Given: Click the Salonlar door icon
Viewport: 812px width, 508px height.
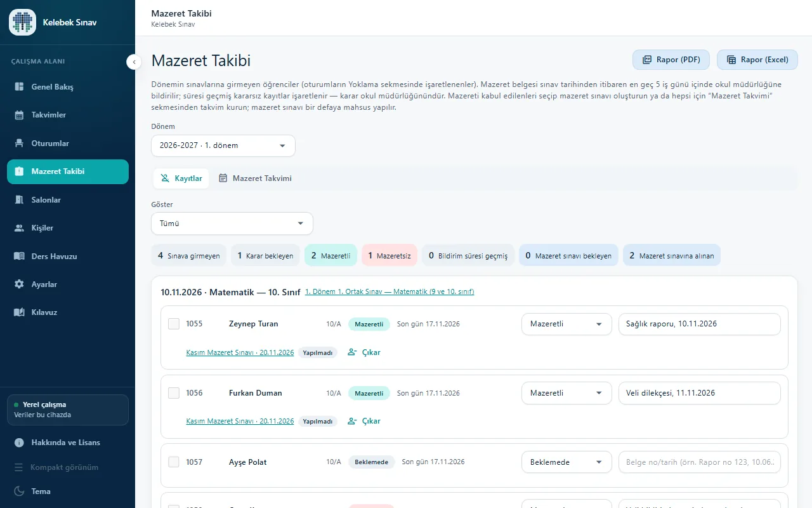Looking at the screenshot, I should [x=19, y=200].
